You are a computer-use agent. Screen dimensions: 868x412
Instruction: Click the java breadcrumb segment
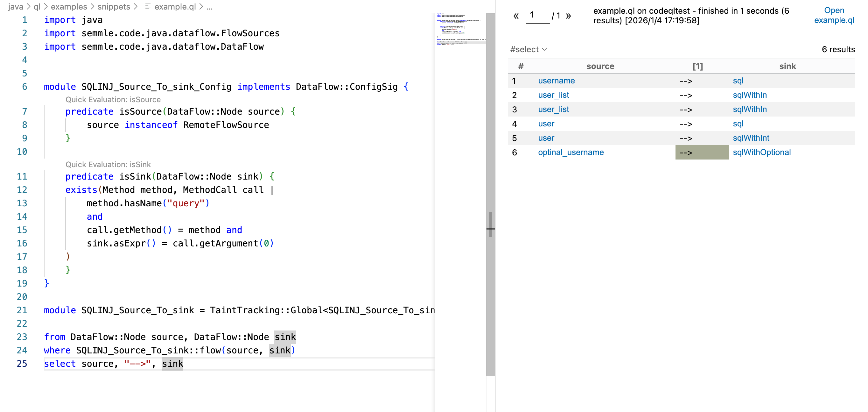point(16,6)
